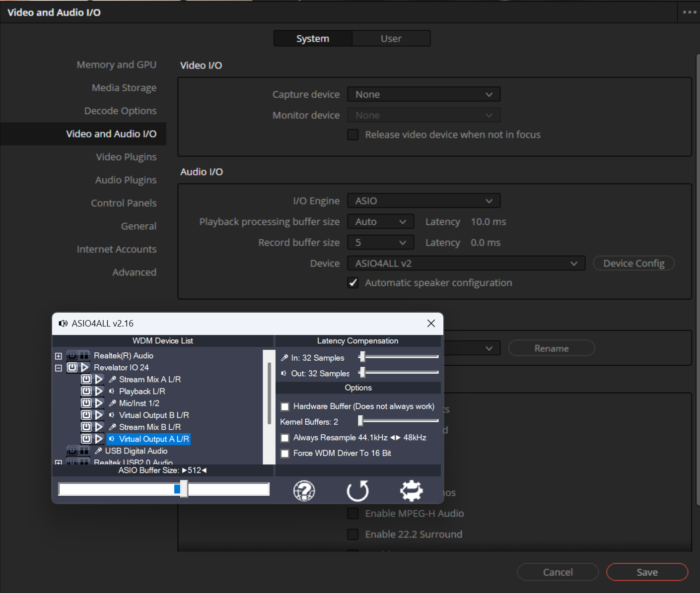Check Always Resample 44.1kHz to 48kHz
The image size is (700, 593).
point(285,438)
